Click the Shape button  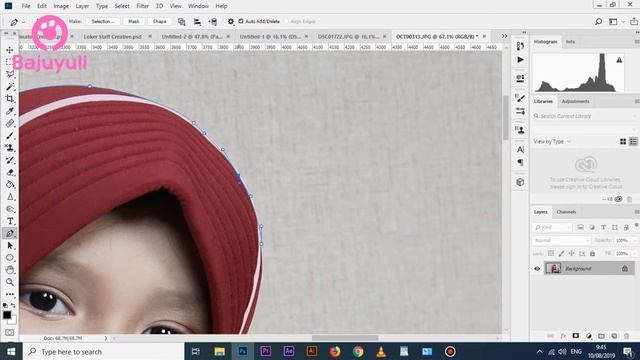pyautogui.click(x=160, y=21)
